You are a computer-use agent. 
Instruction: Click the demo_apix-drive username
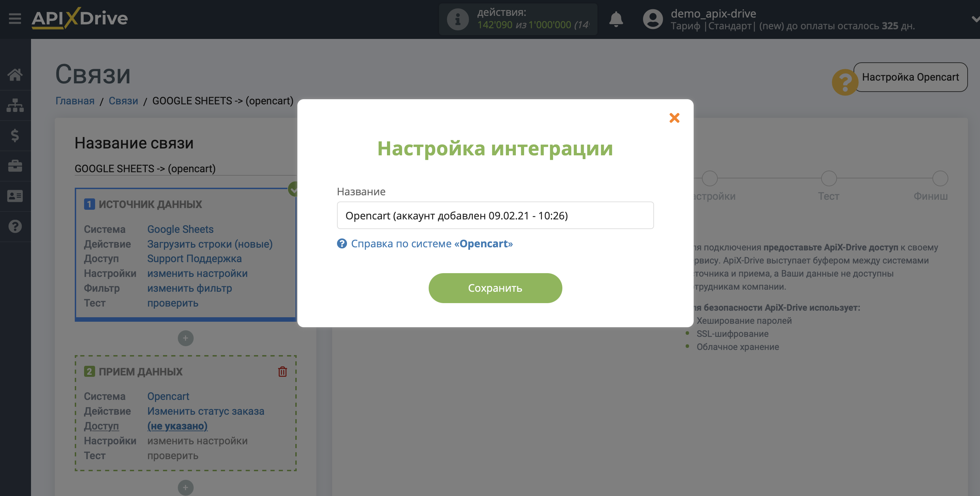713,13
